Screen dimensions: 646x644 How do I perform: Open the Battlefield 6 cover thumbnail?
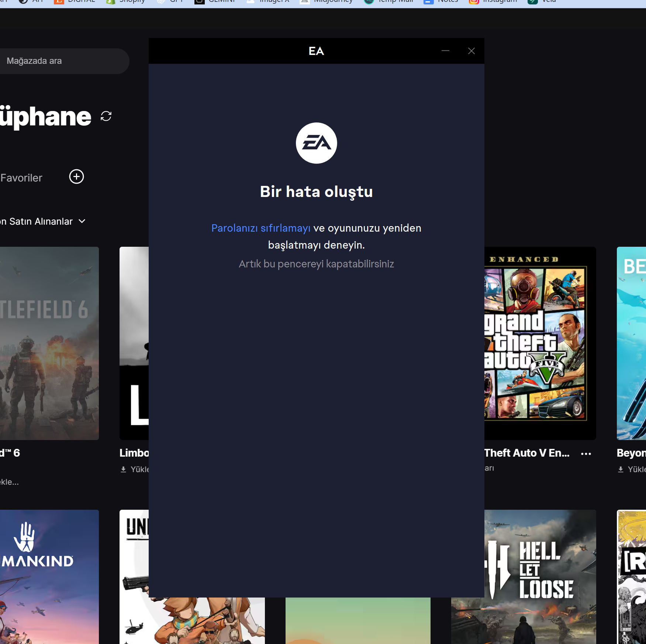click(x=49, y=343)
